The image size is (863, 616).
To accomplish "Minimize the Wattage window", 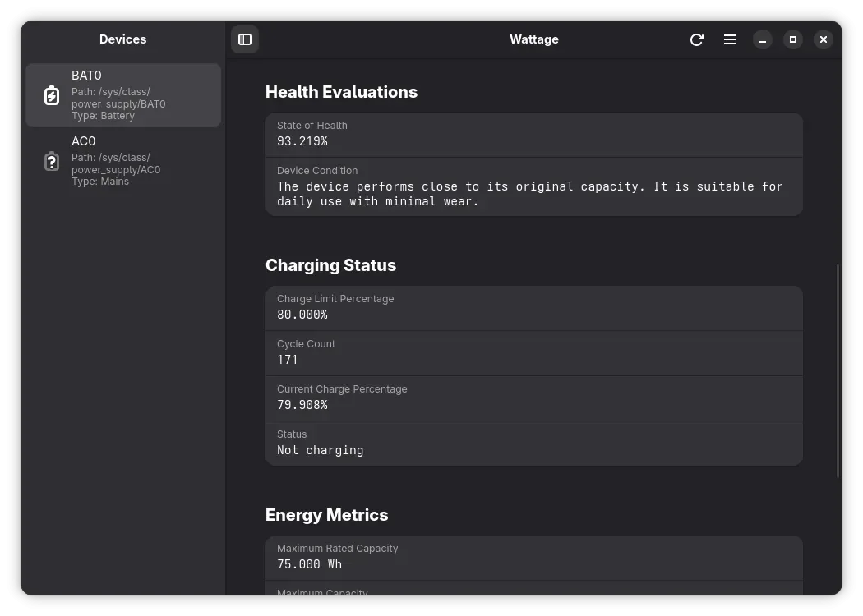I will coord(762,39).
